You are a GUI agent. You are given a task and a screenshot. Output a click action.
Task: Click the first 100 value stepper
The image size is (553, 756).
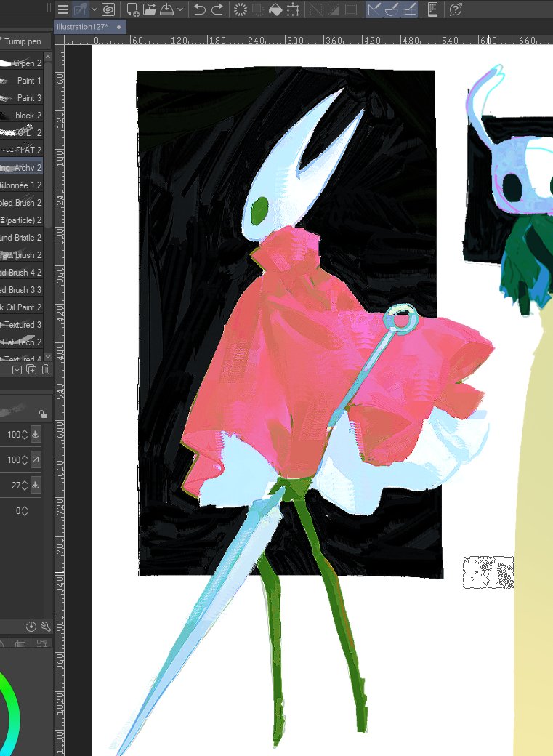point(25,435)
